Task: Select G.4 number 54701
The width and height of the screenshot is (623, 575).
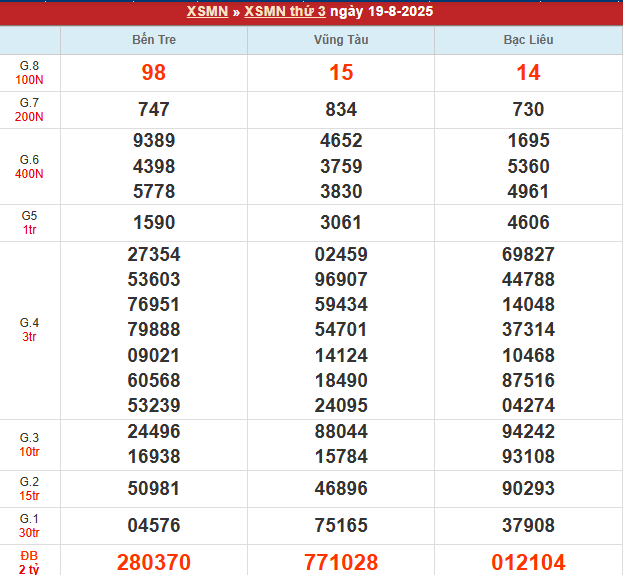Action: pos(341,329)
